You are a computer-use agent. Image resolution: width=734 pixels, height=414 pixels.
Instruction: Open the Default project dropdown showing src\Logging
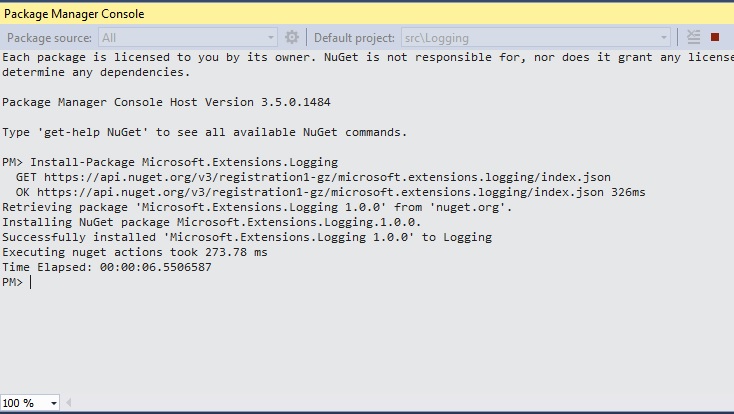pos(664,37)
